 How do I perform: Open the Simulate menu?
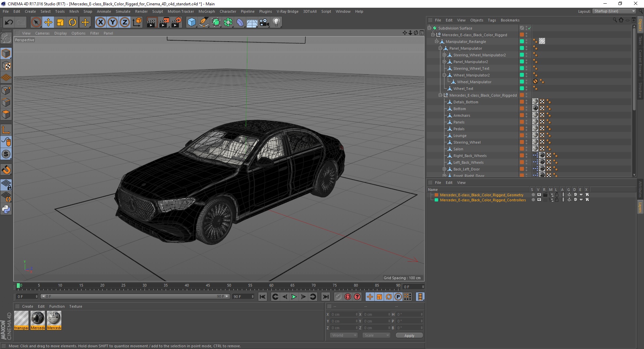[x=123, y=11]
